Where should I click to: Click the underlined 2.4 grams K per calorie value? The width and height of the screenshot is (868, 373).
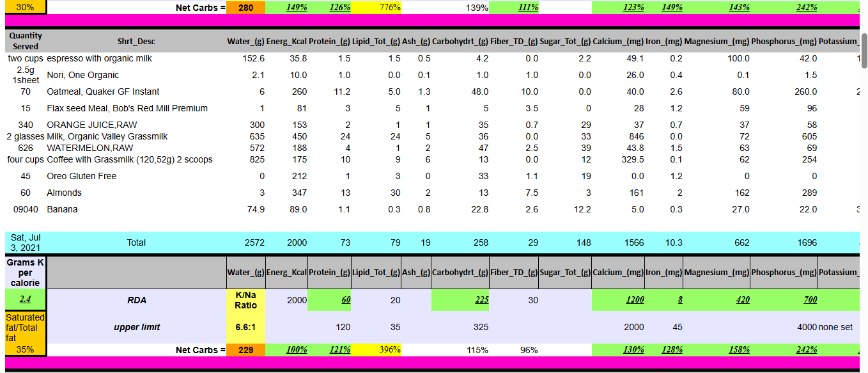click(24, 299)
